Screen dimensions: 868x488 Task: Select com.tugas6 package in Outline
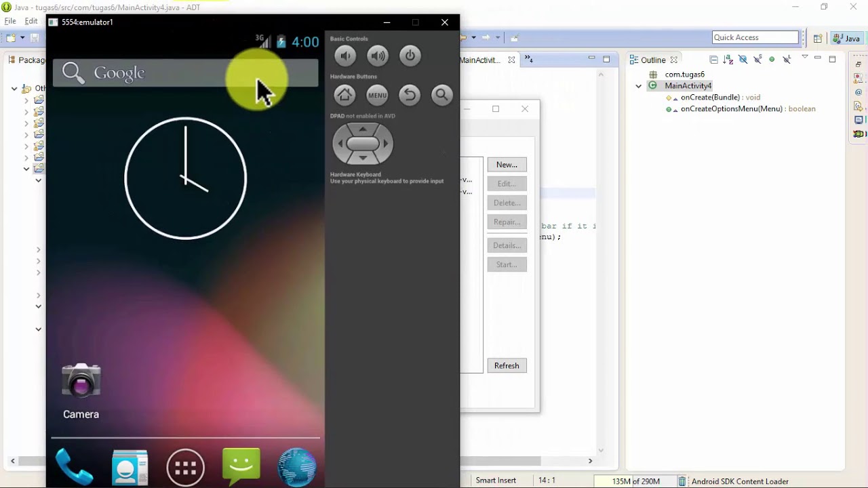[x=684, y=75]
